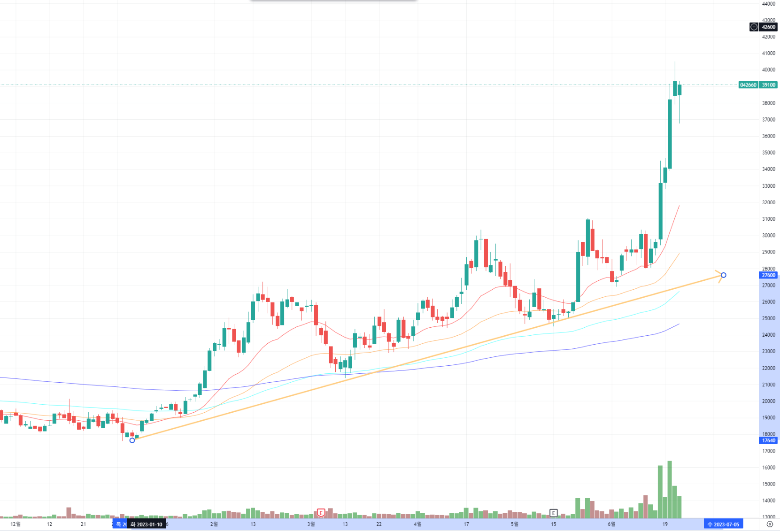The image size is (780, 532).
Task: Click the 19 time axis label
Action: pyautogui.click(x=665, y=524)
